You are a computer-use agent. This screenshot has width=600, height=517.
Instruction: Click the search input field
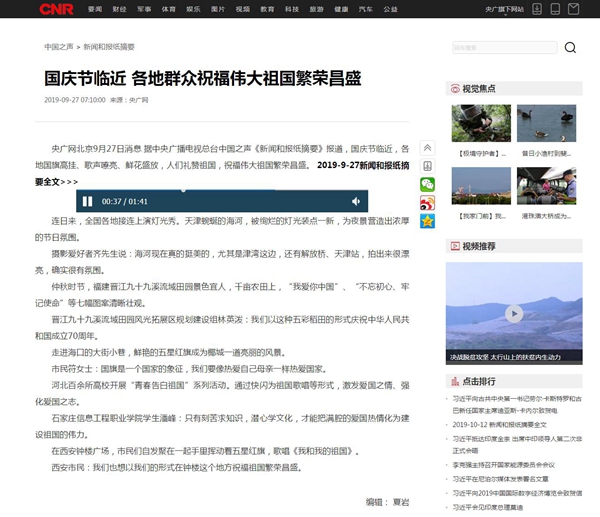tap(500, 47)
